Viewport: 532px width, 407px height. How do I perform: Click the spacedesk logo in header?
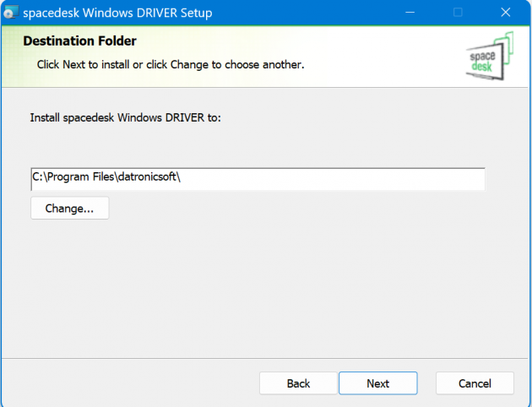tap(489, 56)
